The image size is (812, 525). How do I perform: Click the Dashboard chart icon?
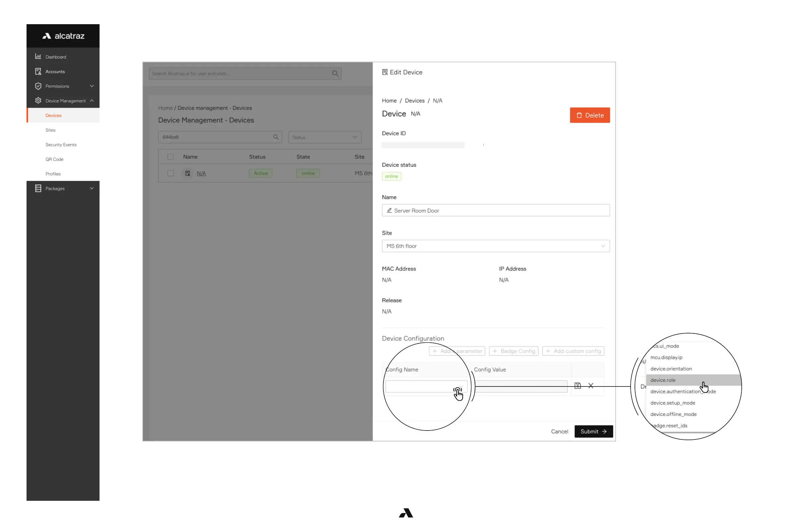38,57
